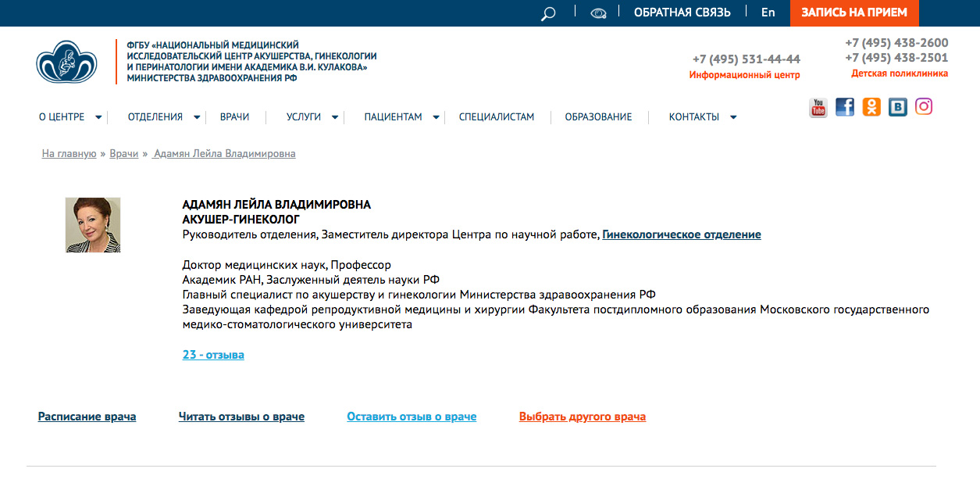Go to the ВРАЧИ menu item
Viewport: 980px width, 490px height.
pos(234,117)
